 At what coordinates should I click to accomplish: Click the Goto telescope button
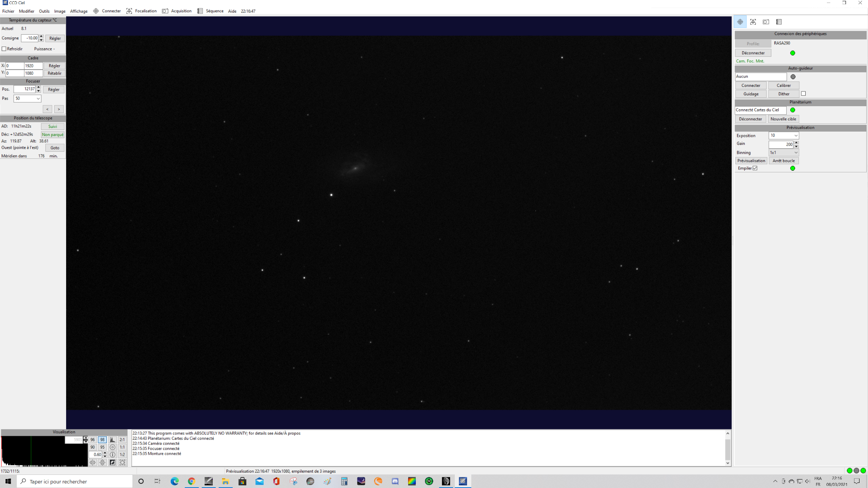(55, 148)
